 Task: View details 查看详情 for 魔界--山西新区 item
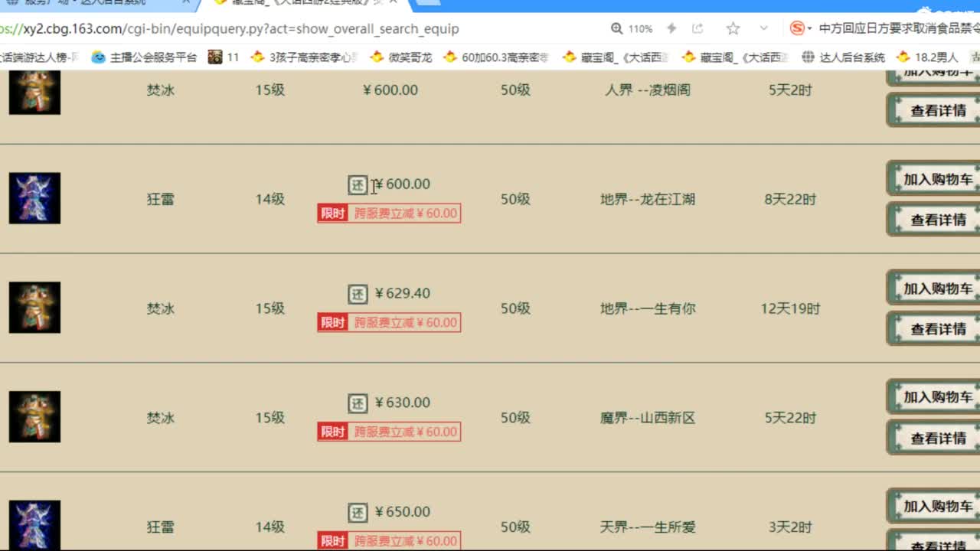point(934,439)
